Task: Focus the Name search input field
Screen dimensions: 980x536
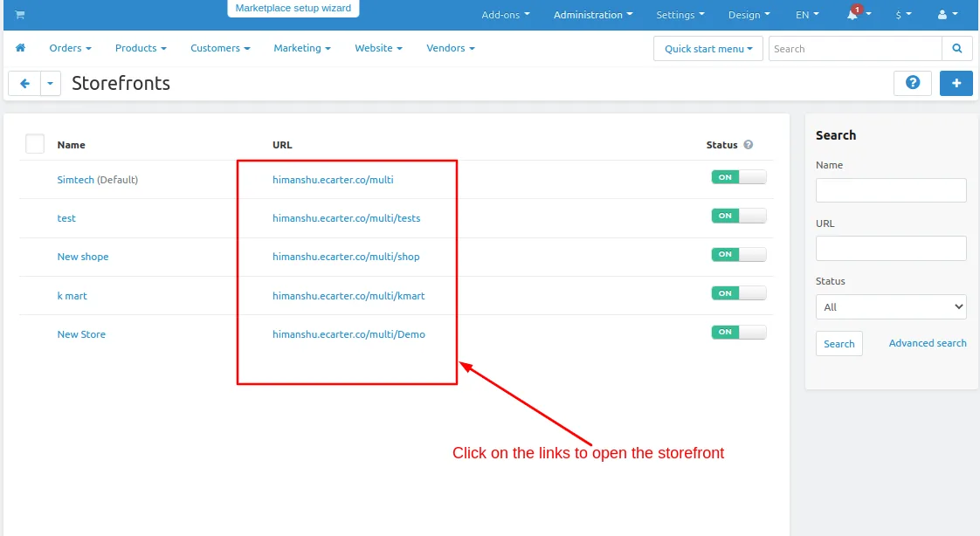Action: (x=891, y=190)
